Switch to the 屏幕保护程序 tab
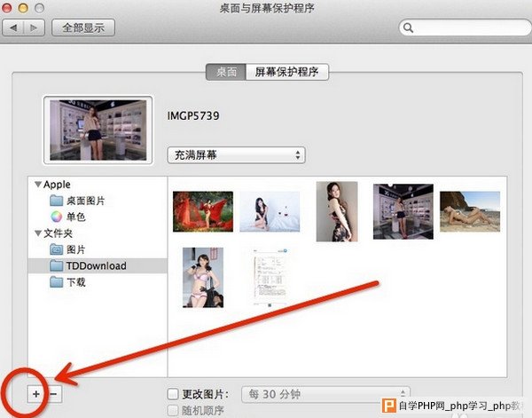Image resolution: width=532 pixels, height=418 pixels. coord(287,72)
